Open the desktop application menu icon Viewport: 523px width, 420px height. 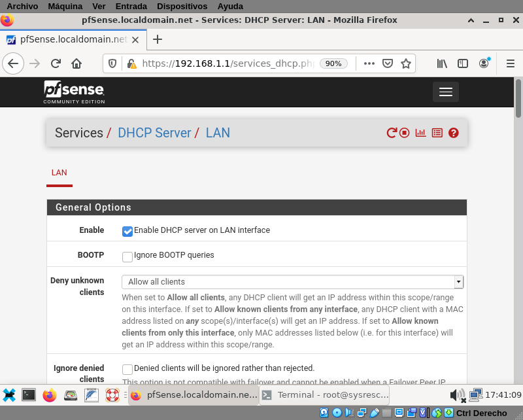click(x=9, y=395)
